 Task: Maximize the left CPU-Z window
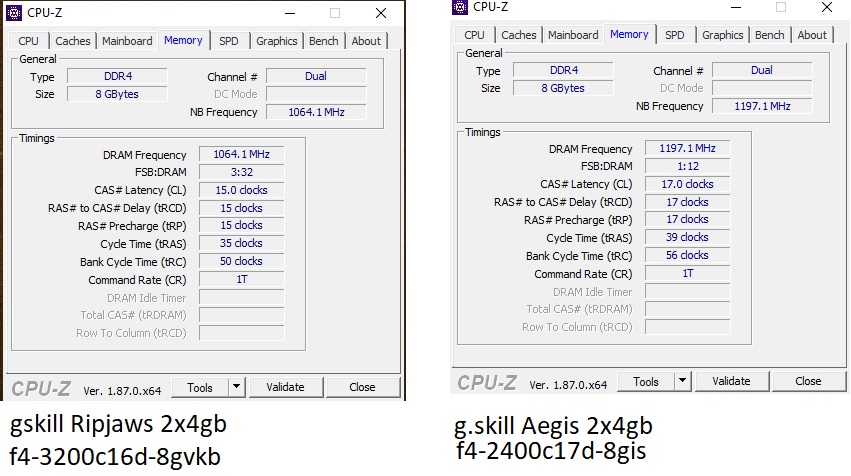coord(335,13)
